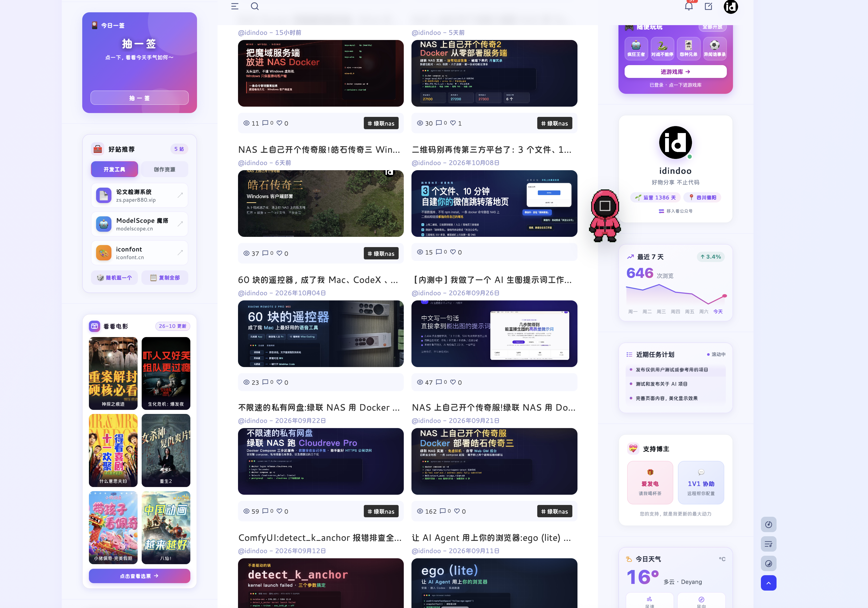Open the iconfont site entry
The image size is (868, 608).
coord(139,253)
